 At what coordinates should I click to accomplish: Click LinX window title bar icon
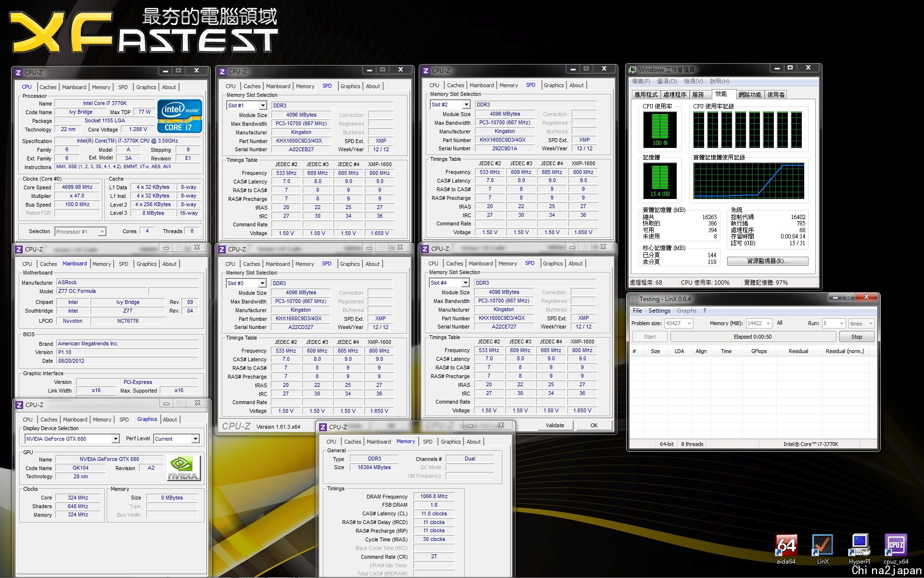[633, 299]
